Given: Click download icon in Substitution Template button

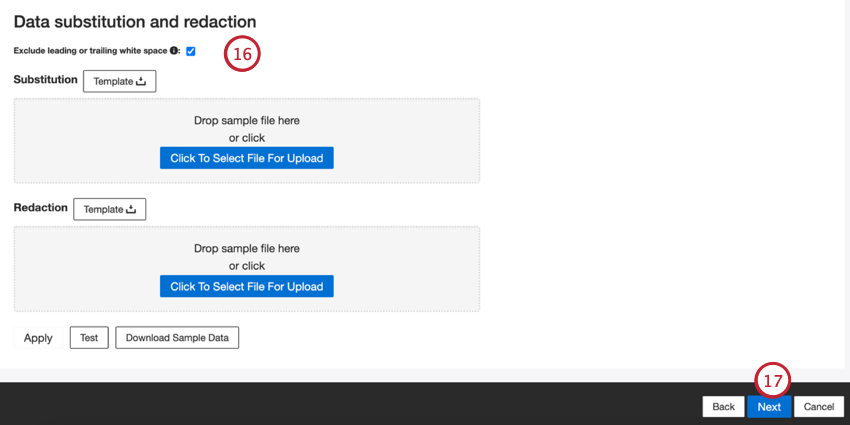Looking at the screenshot, I should point(141,81).
